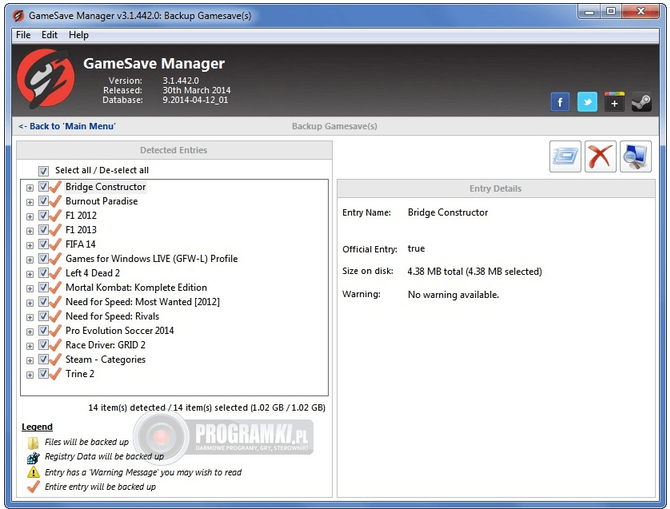Open the File menu
The width and height of the screenshot is (670, 509).
pos(23,35)
